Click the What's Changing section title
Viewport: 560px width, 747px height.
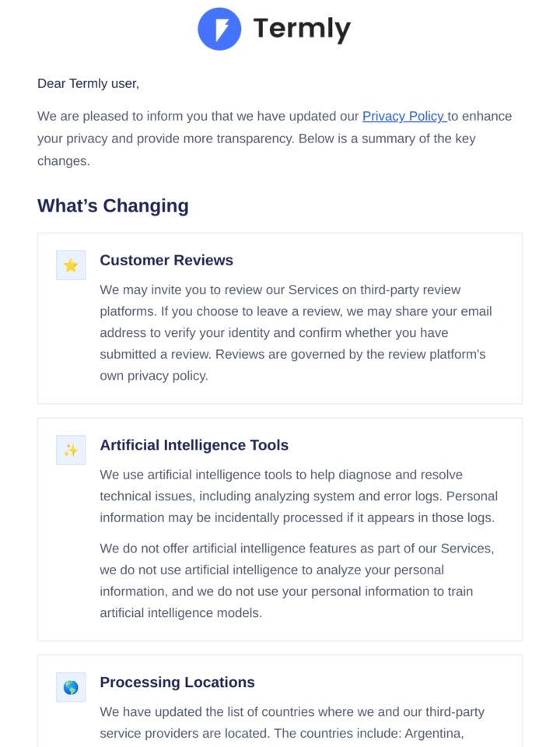tap(113, 205)
